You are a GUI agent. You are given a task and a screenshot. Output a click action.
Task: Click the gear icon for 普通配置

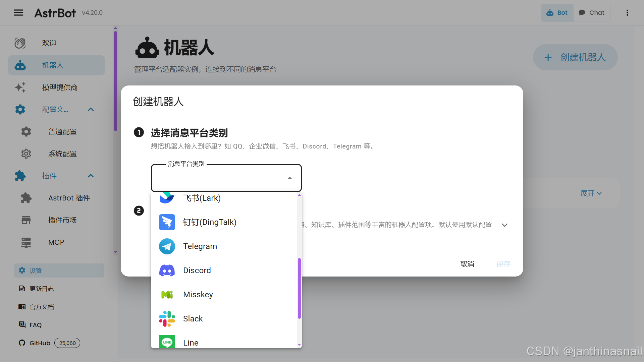pyautogui.click(x=26, y=132)
